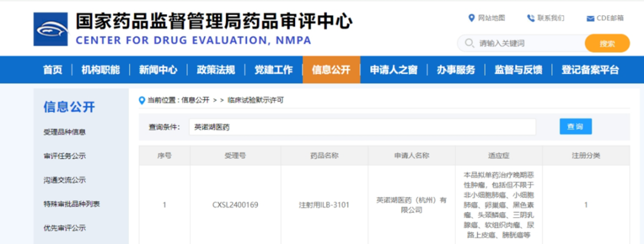Click the 受理号 column header
Screen dimensions: 644x244
click(236, 155)
